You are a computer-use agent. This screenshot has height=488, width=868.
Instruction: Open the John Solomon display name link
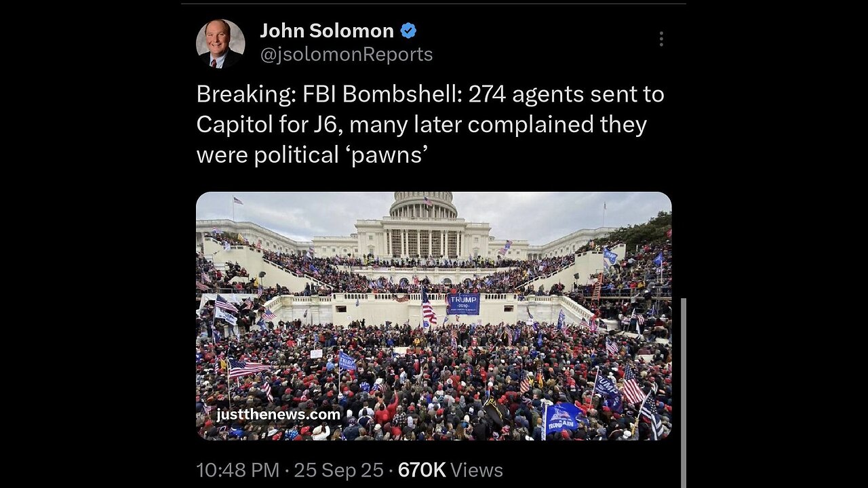(327, 30)
